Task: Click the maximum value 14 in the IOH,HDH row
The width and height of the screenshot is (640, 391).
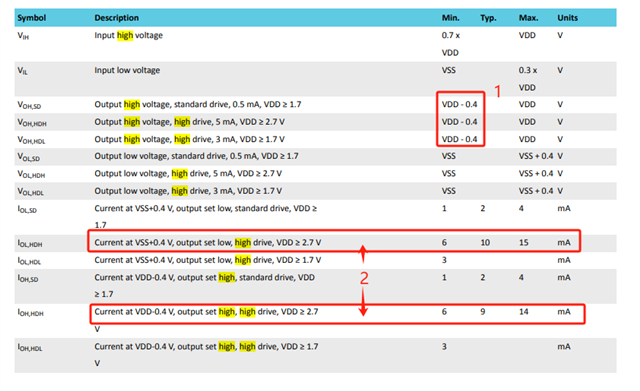Action: pos(524,312)
